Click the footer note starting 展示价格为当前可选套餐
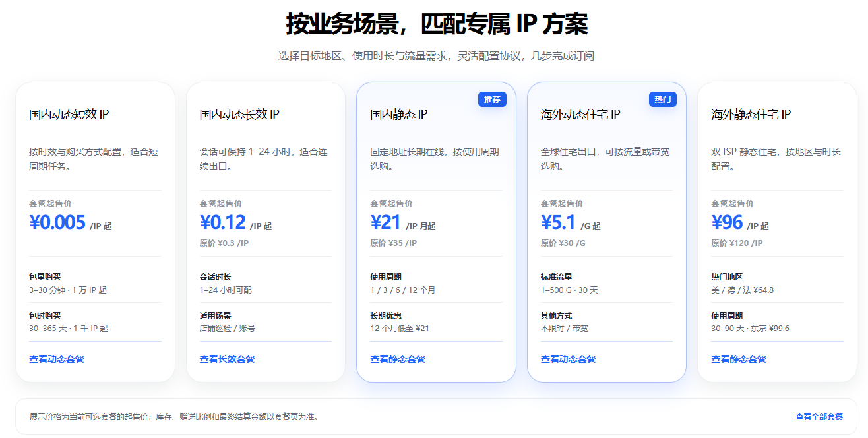This screenshot has height=438, width=868. click(x=174, y=417)
